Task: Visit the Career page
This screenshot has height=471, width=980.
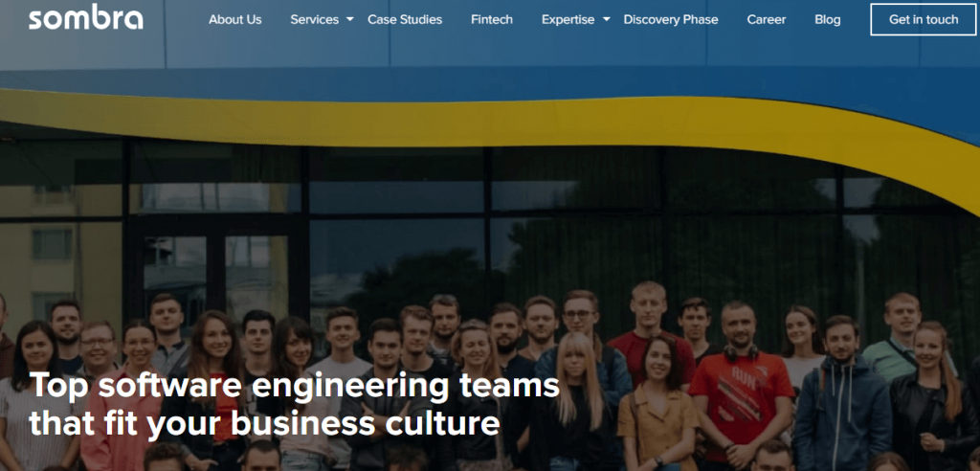Action: (767, 19)
